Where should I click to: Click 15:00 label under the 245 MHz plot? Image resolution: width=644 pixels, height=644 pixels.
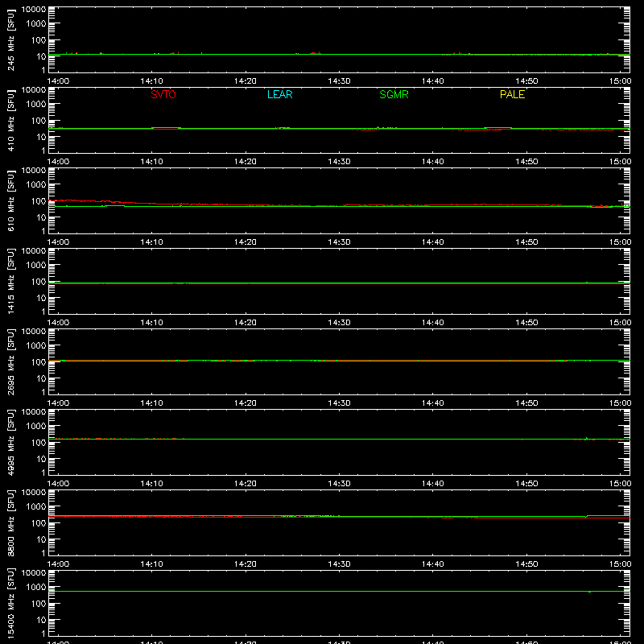pos(620,81)
